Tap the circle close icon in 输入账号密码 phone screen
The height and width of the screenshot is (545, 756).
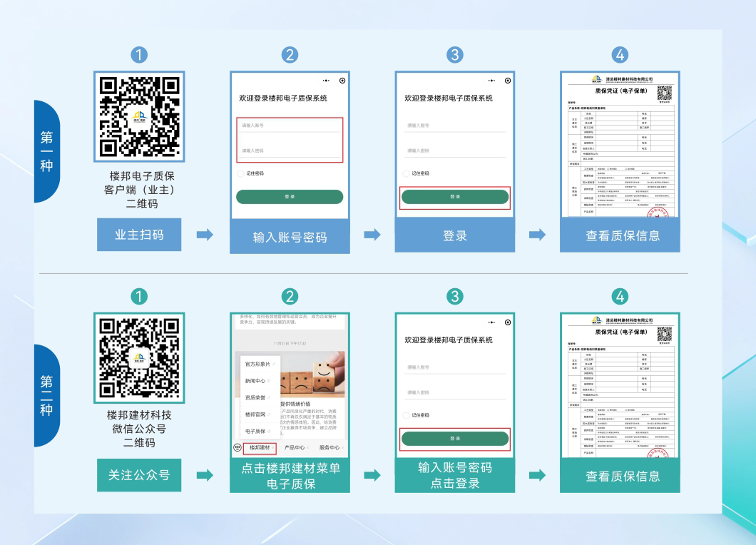pyautogui.click(x=342, y=81)
